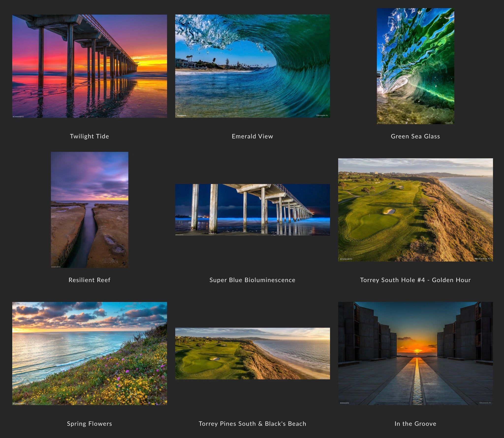
Task: Open the Green Sea Glass wave photo
Action: pos(415,66)
